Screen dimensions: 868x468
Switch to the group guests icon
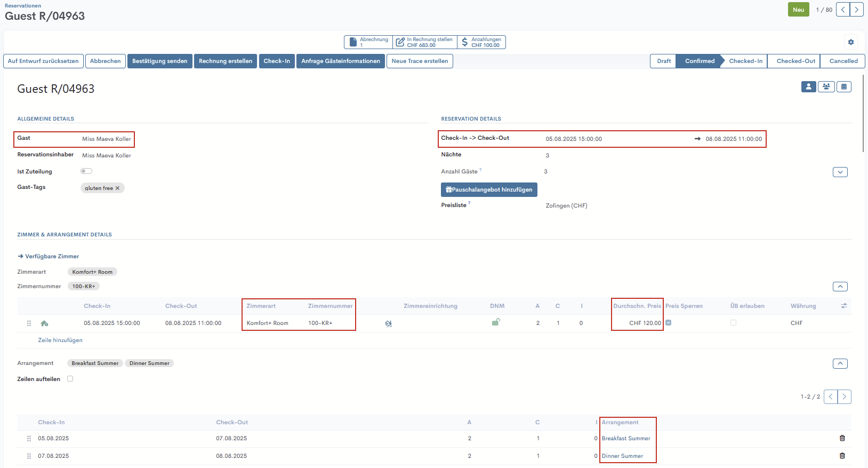click(x=826, y=86)
